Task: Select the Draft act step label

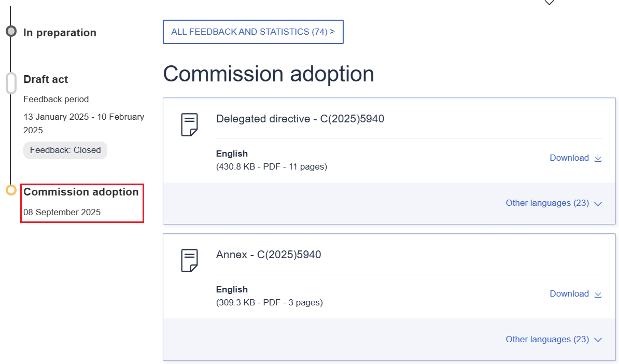Action: tap(46, 79)
